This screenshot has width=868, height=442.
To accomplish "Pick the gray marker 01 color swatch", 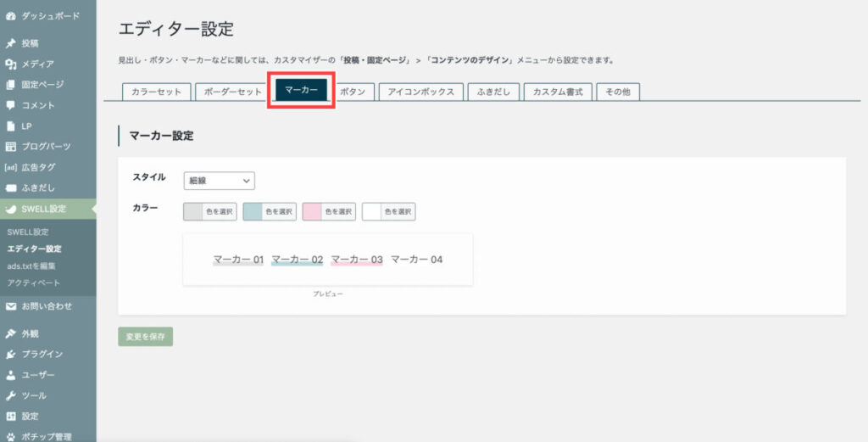I will 193,211.
